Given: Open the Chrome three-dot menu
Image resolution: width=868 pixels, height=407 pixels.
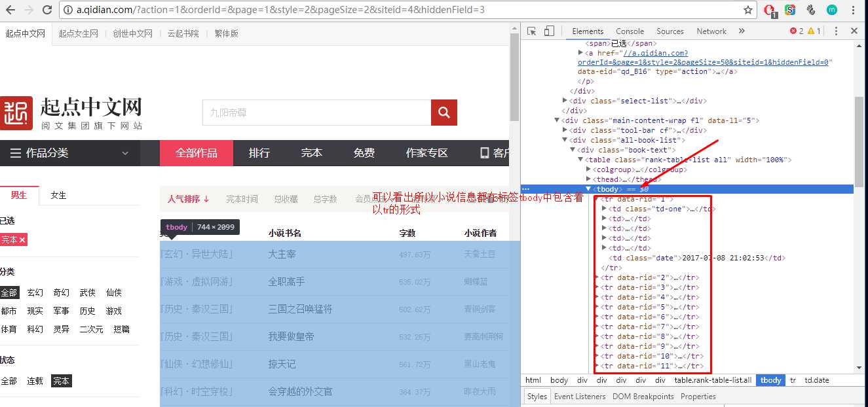Looking at the screenshot, I should pyautogui.click(x=853, y=10).
